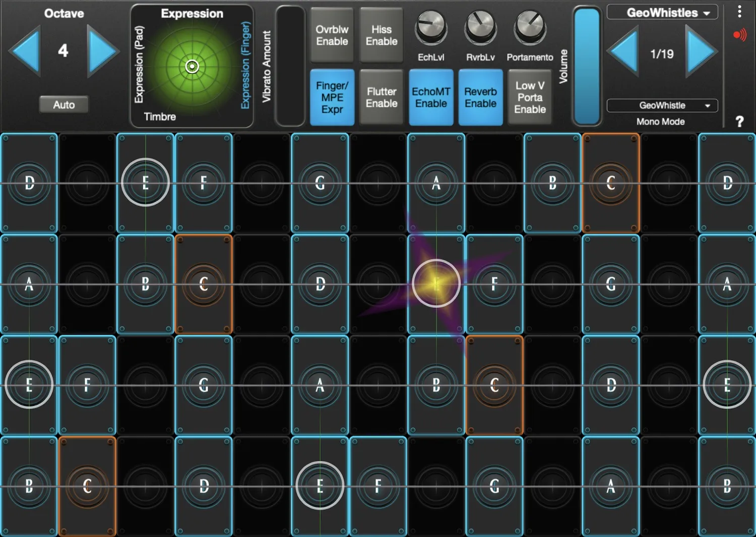Viewport: 756px width, 537px height.
Task: Set the Volume slider level
Action: click(x=587, y=66)
